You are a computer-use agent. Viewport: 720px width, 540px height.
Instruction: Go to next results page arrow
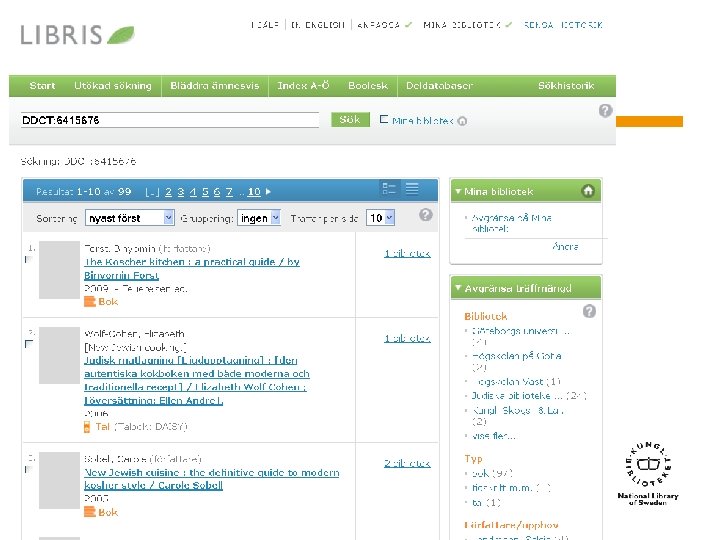tap(268, 191)
